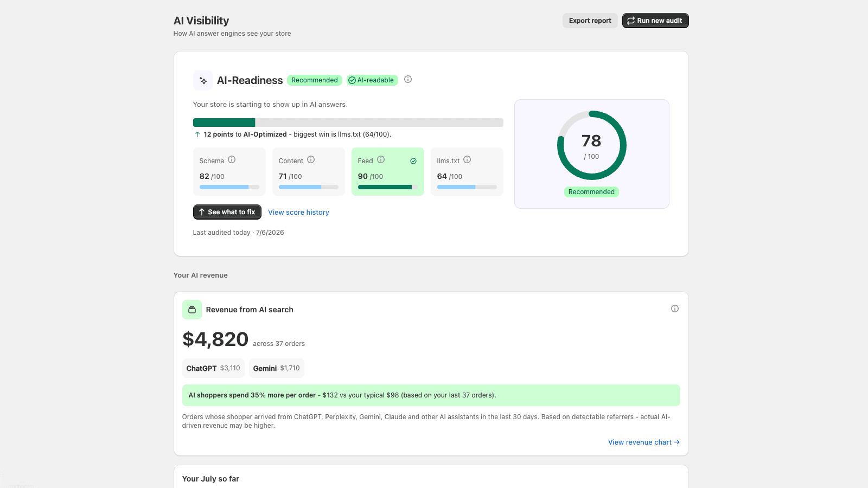This screenshot has width=868, height=488.
Task: Click the Recommended label under the score gauge
Action: (x=592, y=192)
